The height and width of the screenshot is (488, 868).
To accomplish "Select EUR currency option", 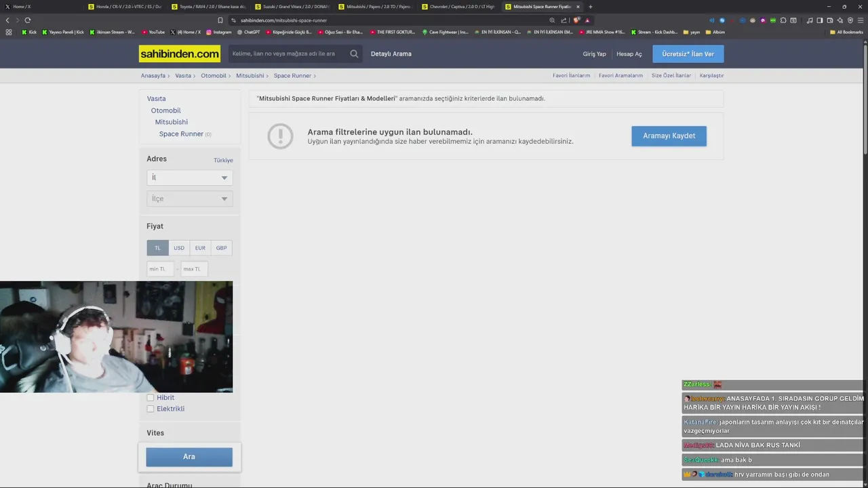I will point(200,248).
